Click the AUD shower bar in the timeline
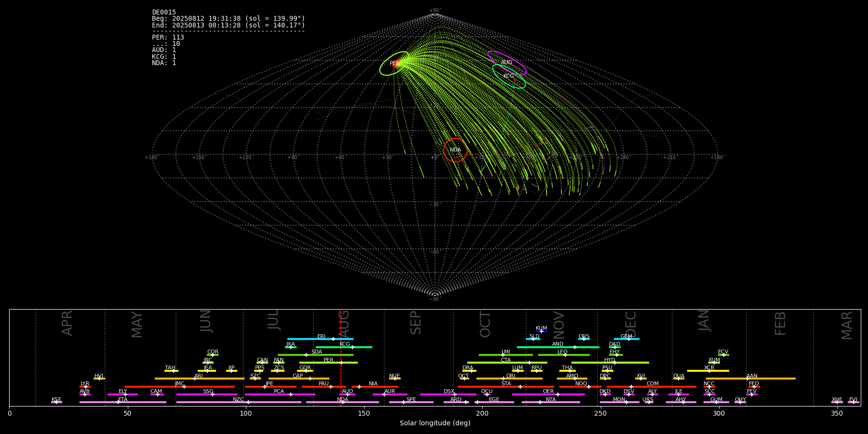 click(347, 394)
